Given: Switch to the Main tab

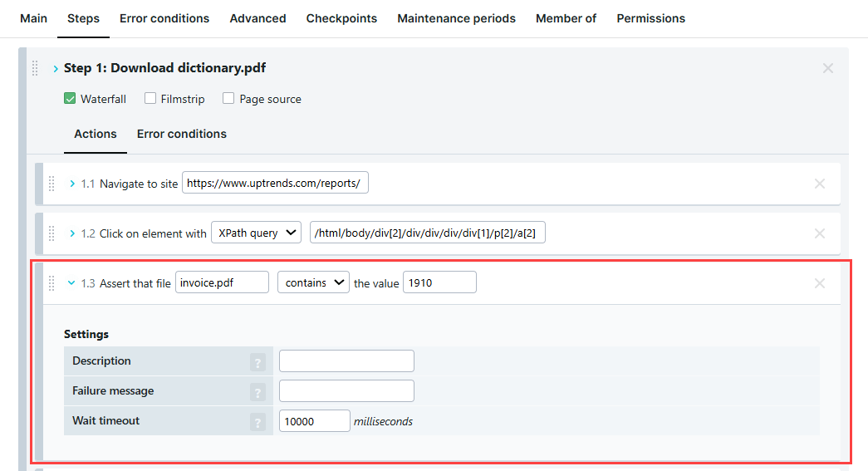Looking at the screenshot, I should click(34, 18).
